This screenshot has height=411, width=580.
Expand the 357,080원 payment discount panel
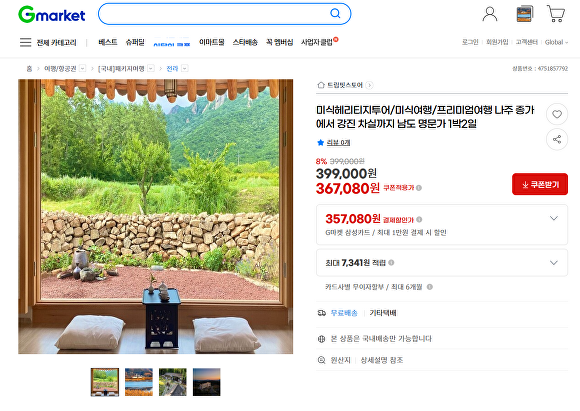[442, 225]
